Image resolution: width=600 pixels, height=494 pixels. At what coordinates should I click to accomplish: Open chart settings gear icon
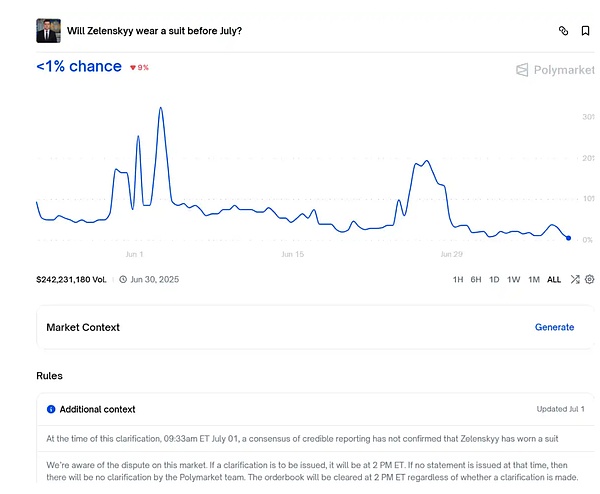tap(590, 279)
